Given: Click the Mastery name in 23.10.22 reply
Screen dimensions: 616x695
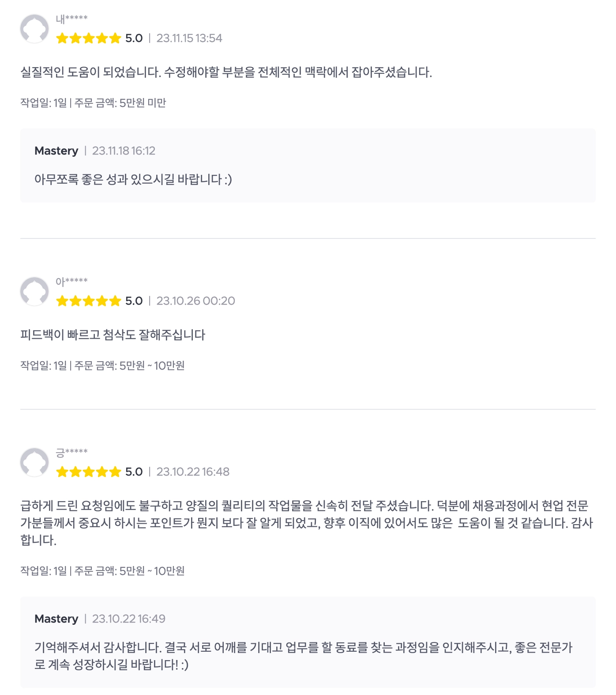Looking at the screenshot, I should pos(56,619).
